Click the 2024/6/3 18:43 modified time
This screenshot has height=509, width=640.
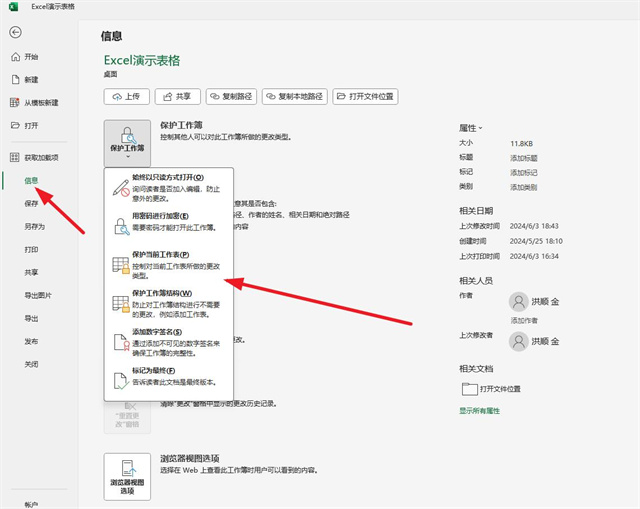point(534,226)
